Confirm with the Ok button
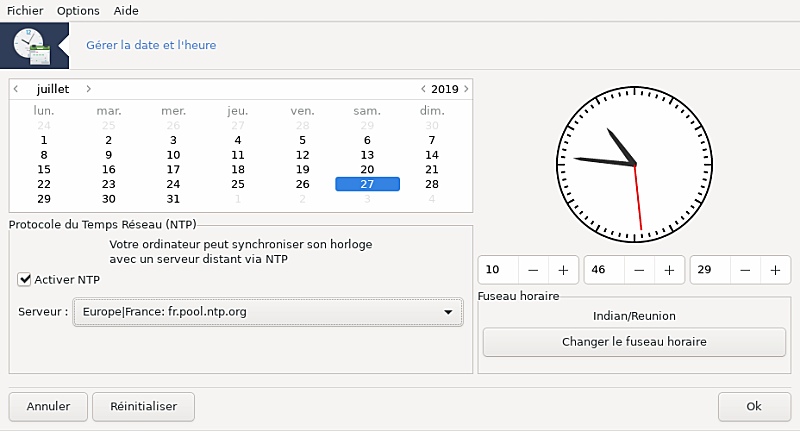This screenshot has height=431, width=800. [x=754, y=406]
